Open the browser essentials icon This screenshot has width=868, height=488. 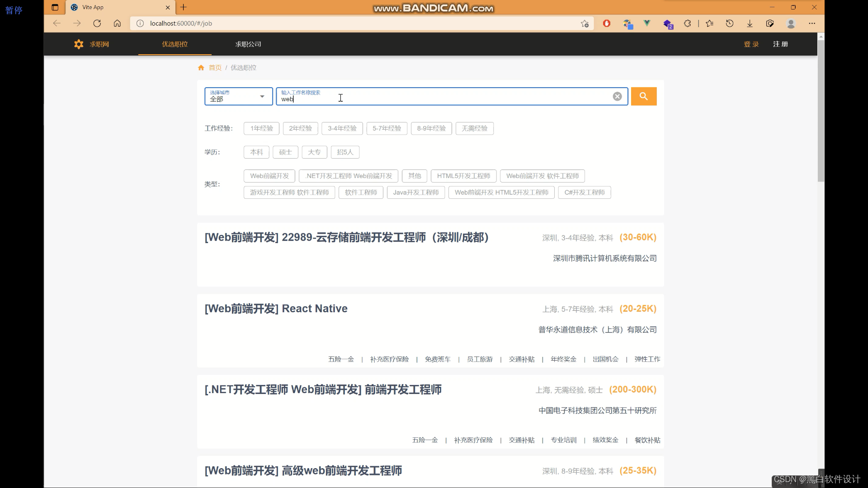tap(770, 23)
